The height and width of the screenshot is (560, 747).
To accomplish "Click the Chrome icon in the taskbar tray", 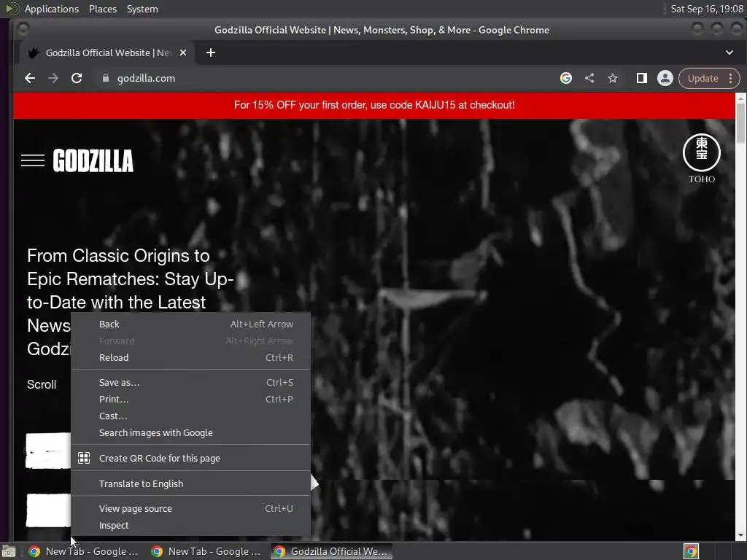I will coord(691,551).
